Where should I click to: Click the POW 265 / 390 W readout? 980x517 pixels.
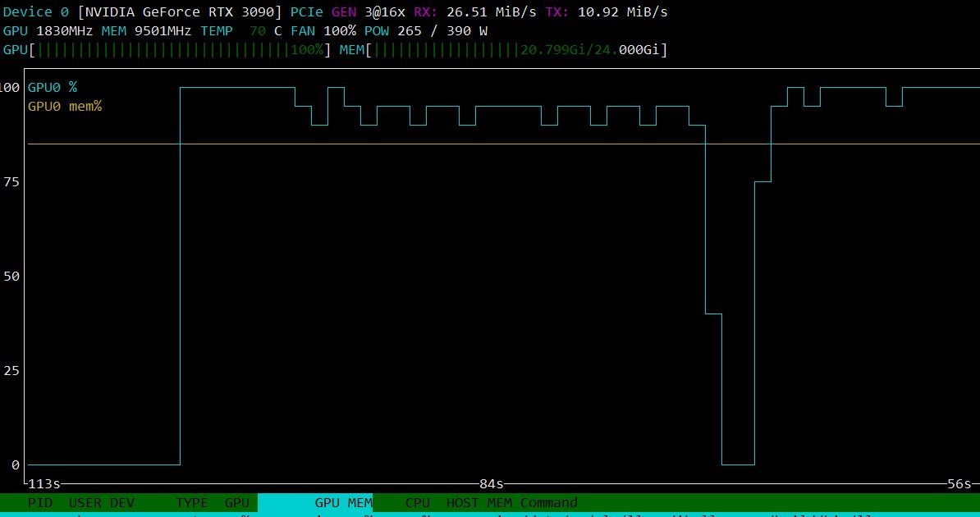coord(426,30)
